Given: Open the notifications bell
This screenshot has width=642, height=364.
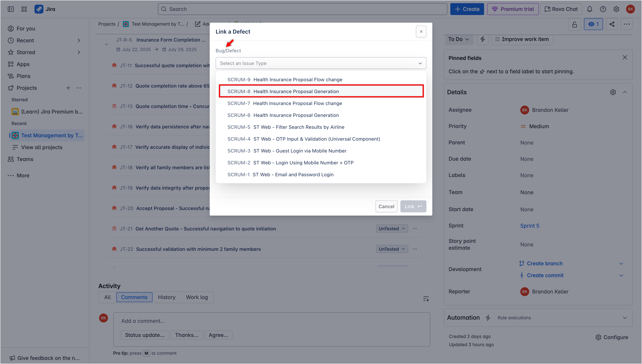Looking at the screenshot, I should point(589,9).
